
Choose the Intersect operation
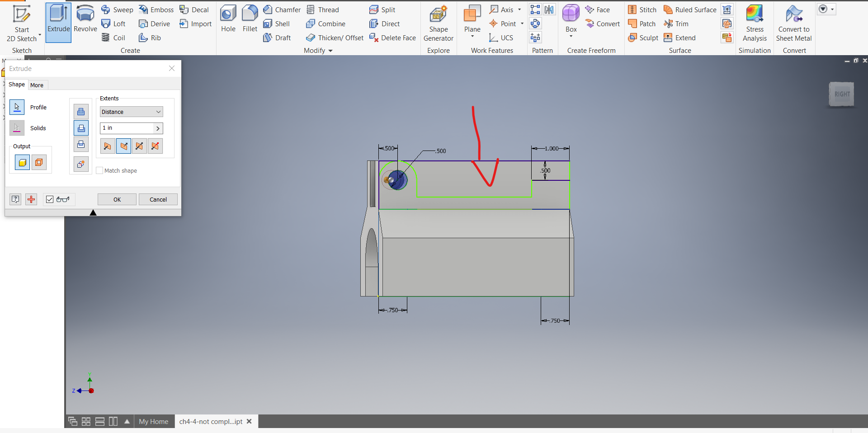click(81, 145)
